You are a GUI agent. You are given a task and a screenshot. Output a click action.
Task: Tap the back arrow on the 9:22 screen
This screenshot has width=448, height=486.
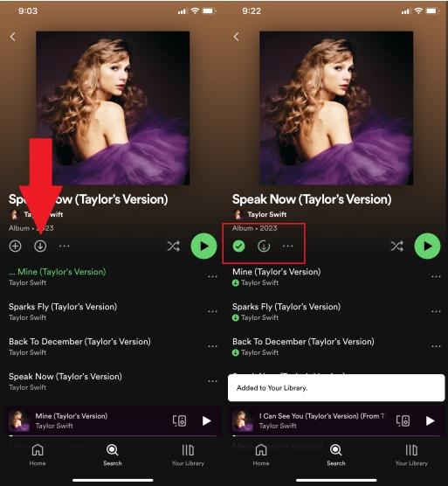237,37
